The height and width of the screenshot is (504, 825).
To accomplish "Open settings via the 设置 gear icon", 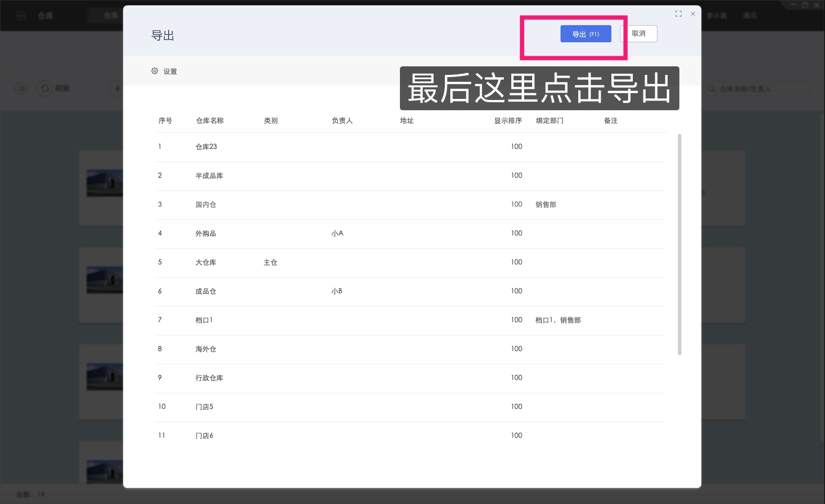I will pyautogui.click(x=164, y=71).
